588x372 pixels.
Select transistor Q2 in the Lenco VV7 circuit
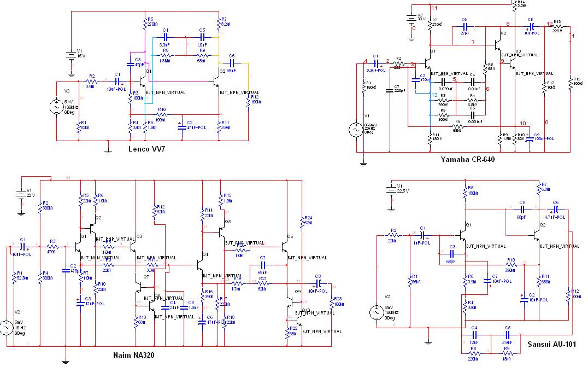click(x=217, y=82)
